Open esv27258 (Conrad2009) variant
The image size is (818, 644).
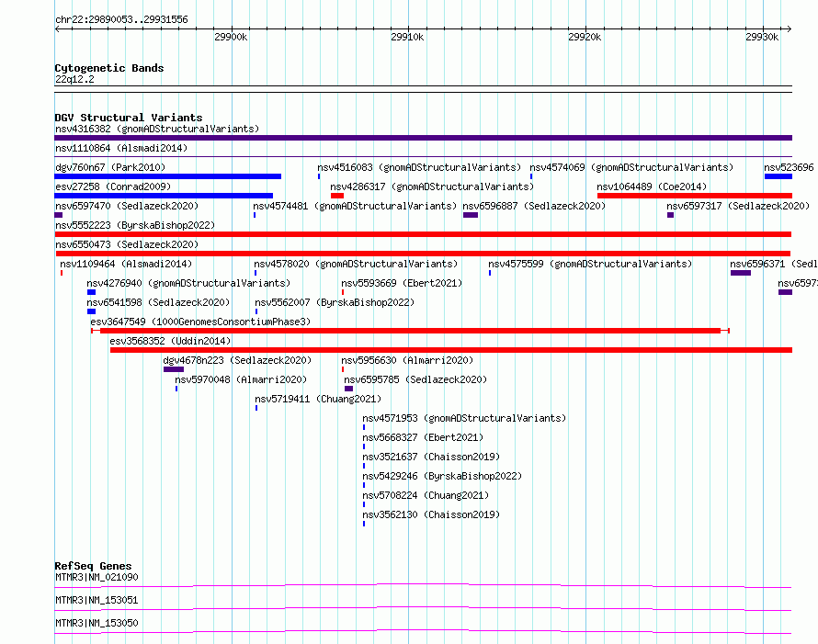coord(113,186)
